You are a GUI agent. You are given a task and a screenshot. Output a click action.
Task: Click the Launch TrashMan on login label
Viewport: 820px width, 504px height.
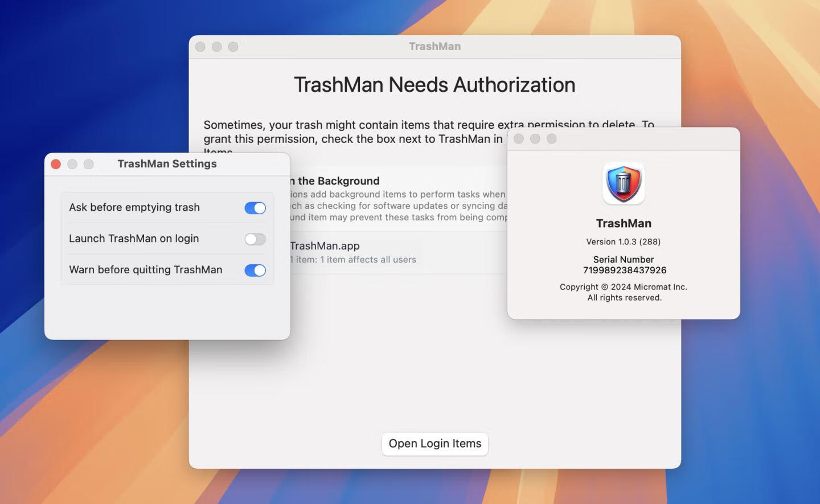tap(134, 239)
